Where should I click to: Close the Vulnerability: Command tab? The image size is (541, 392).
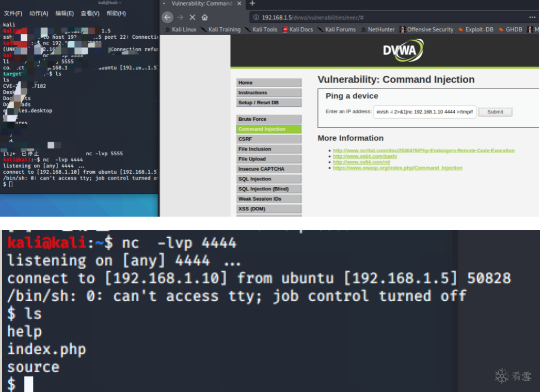click(239, 4)
